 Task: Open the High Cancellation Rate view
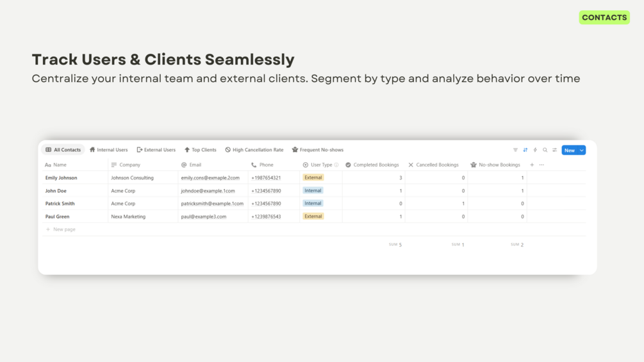coord(254,150)
